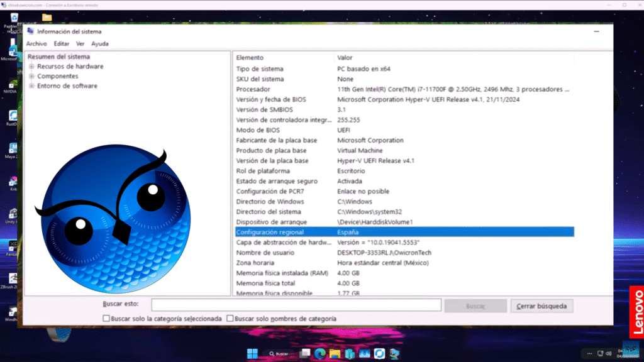Click the 'Buscar esto' search input field
This screenshot has width=644, height=362.
click(x=296, y=305)
